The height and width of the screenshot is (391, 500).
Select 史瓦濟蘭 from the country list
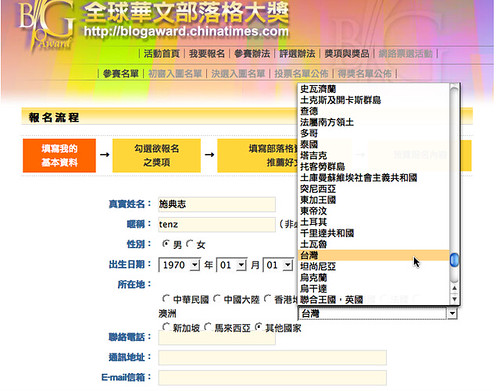click(373, 89)
